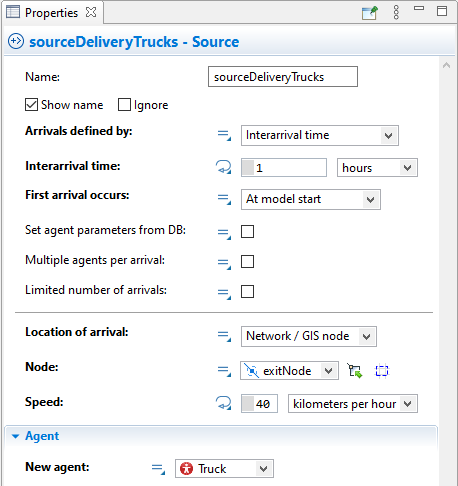The image size is (458, 486).
Task: Open the exitNode node dropdown
Action: point(289,370)
